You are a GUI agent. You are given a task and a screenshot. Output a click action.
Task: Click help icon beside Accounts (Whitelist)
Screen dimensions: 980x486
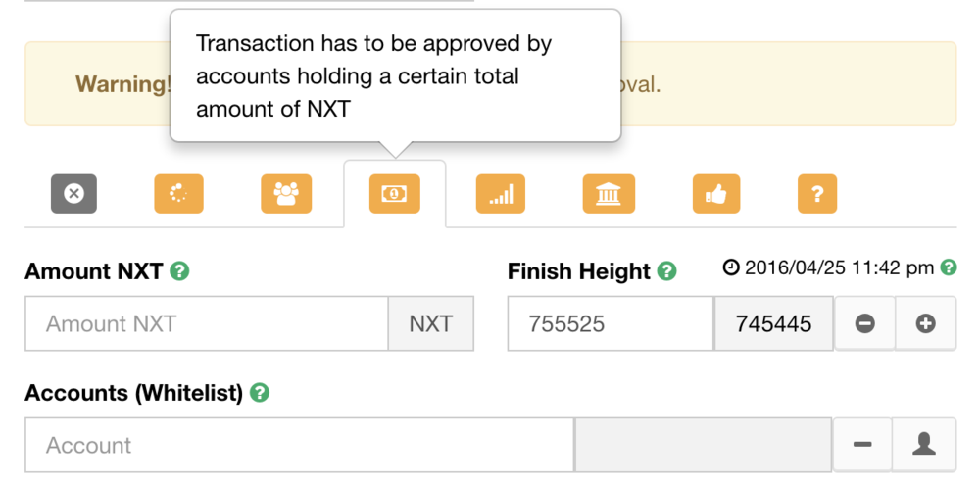click(259, 393)
